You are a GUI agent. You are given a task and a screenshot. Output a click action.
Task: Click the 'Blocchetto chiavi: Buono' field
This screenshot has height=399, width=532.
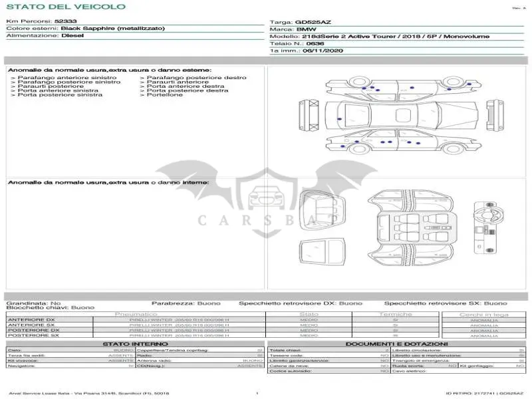point(51,308)
